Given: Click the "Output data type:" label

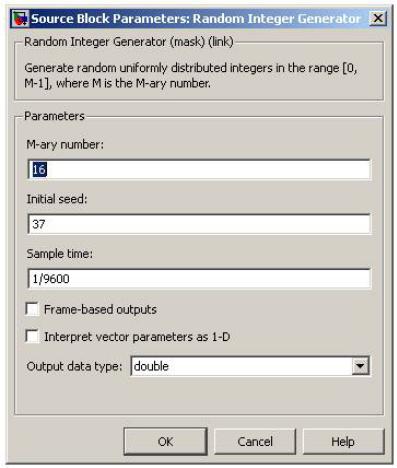Looking at the screenshot, I should [74, 366].
